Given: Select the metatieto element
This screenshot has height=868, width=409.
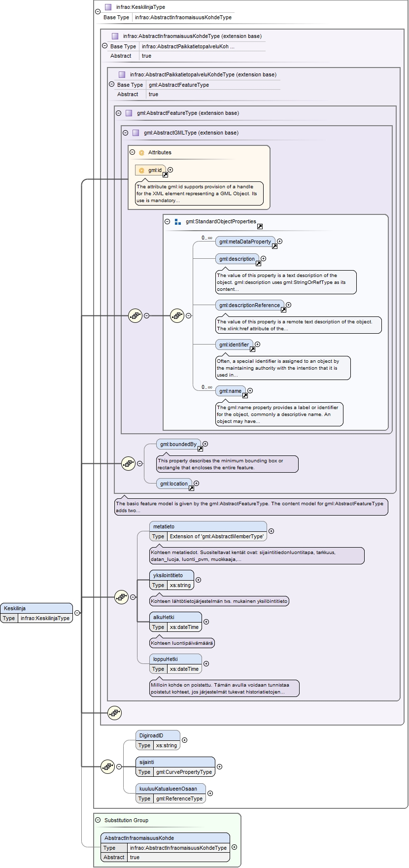Looking at the screenshot, I should [208, 531].
